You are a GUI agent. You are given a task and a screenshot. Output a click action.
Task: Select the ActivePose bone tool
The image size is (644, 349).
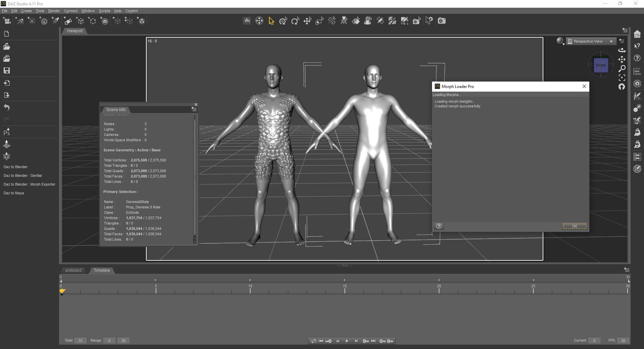pyautogui.click(x=332, y=21)
